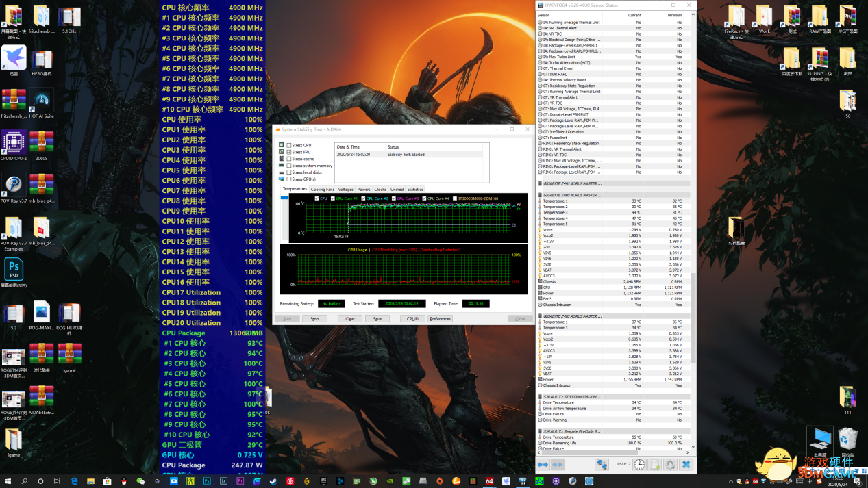Click the Sensor column header in HWiNFO
Image resolution: width=868 pixels, height=488 pixels.
click(x=571, y=14)
